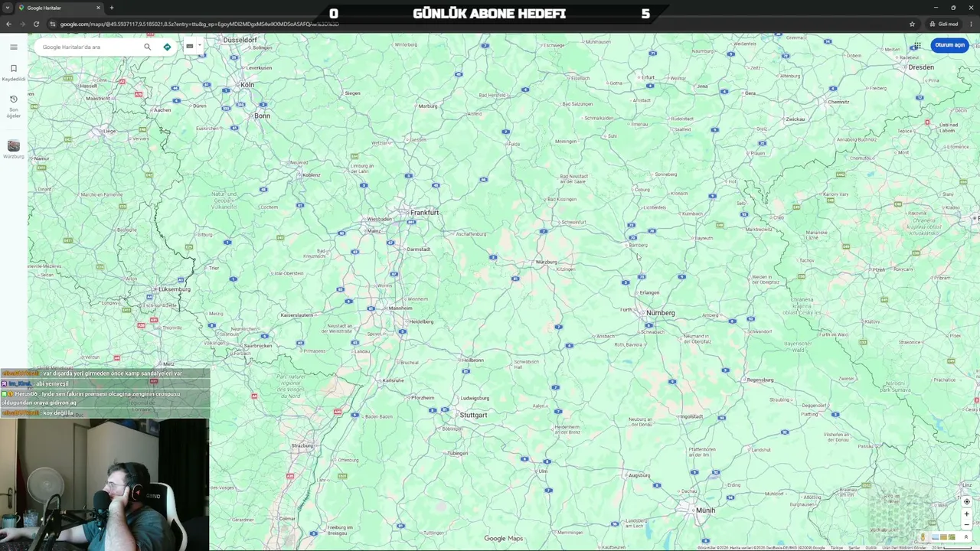The height and width of the screenshot is (551, 980).
Task: Open the Google apps grid
Action: 917,45
